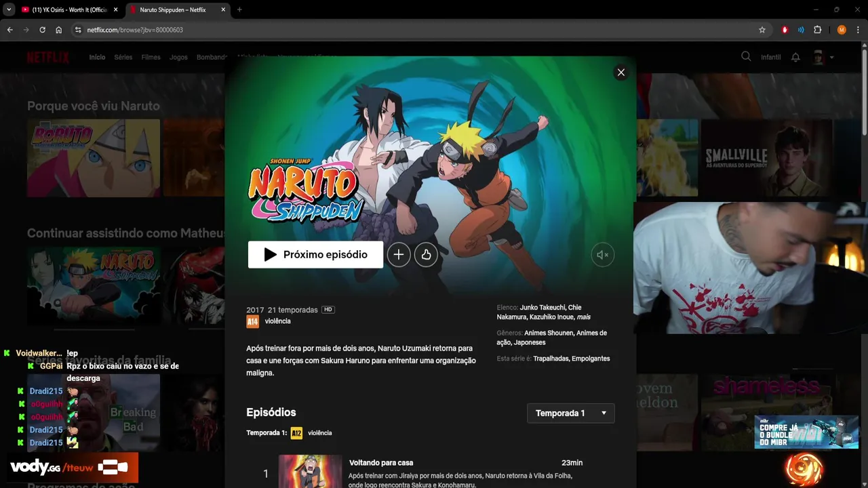
Task: Open the Voltando para casa episode thumbnail
Action: click(x=311, y=471)
